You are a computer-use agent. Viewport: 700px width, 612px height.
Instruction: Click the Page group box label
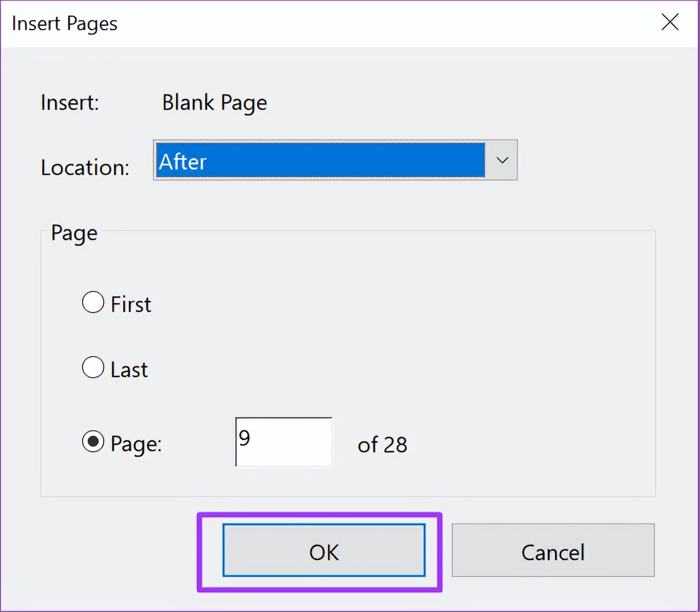[73, 232]
